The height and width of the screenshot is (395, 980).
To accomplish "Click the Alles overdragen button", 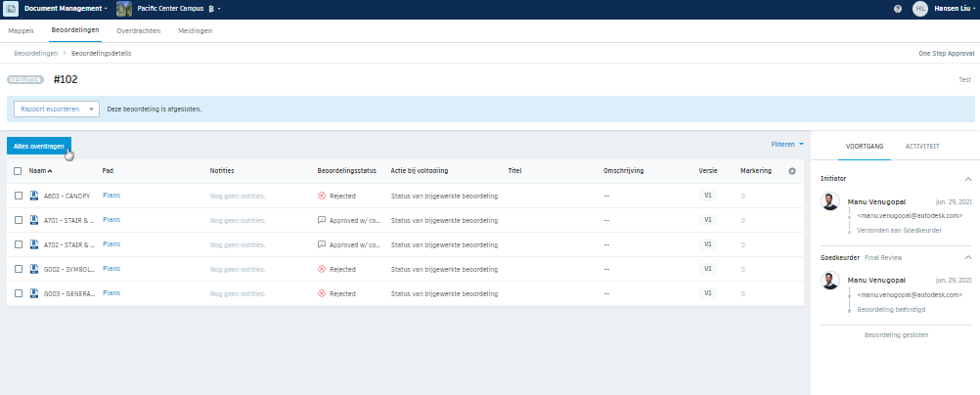I will (x=39, y=147).
